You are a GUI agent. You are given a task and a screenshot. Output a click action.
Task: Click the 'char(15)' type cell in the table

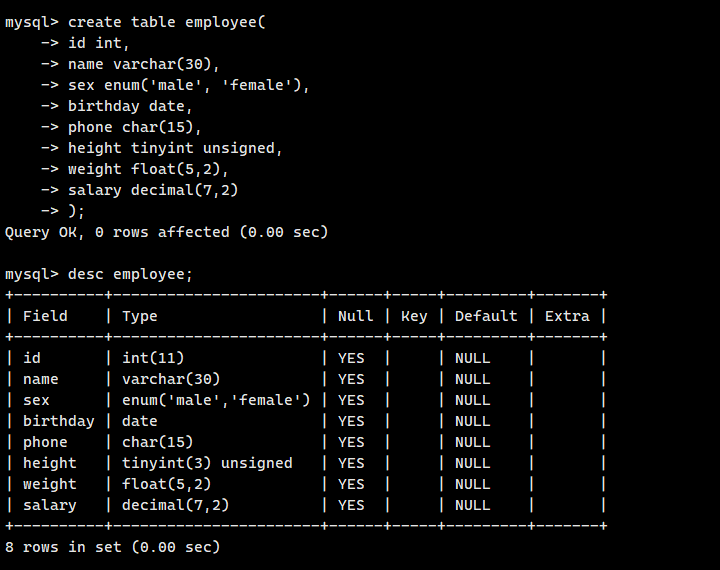157,442
